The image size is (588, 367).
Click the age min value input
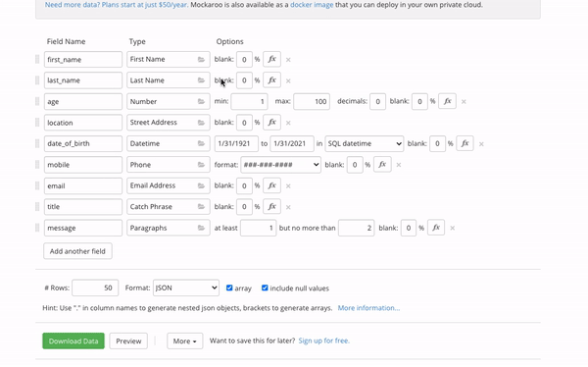[x=249, y=101]
